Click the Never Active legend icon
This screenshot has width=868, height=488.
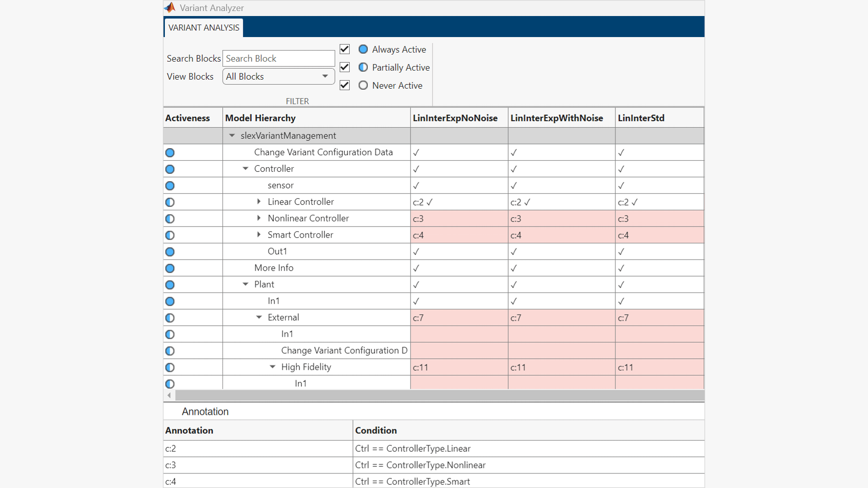point(363,85)
